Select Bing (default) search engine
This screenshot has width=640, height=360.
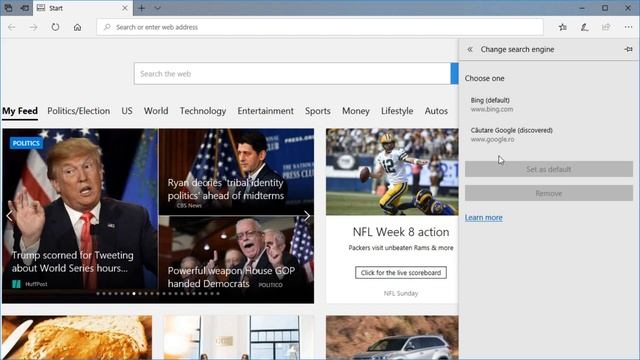pos(549,104)
